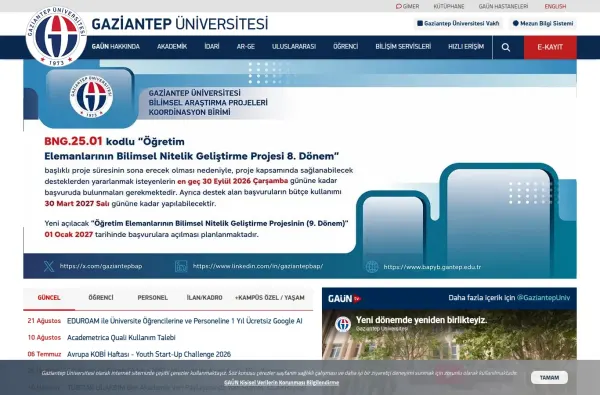Open the İDARİ menu
The height and width of the screenshot is (395, 600).
tap(212, 47)
